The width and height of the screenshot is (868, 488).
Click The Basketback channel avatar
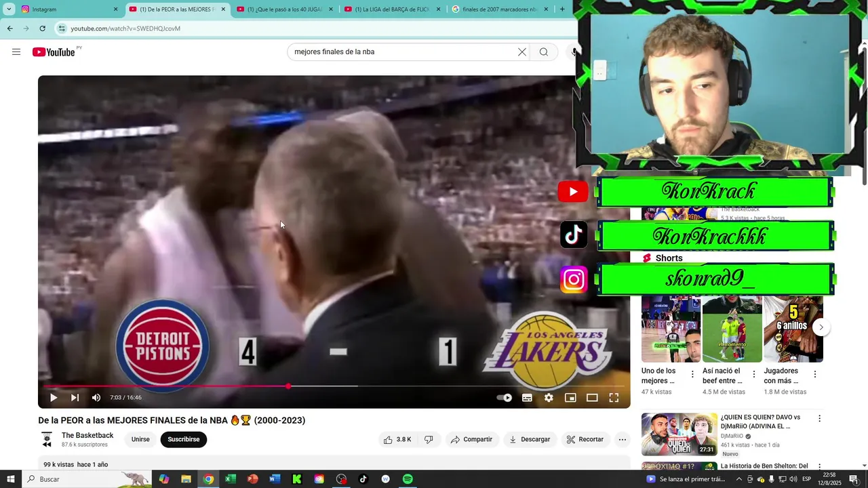coord(47,439)
